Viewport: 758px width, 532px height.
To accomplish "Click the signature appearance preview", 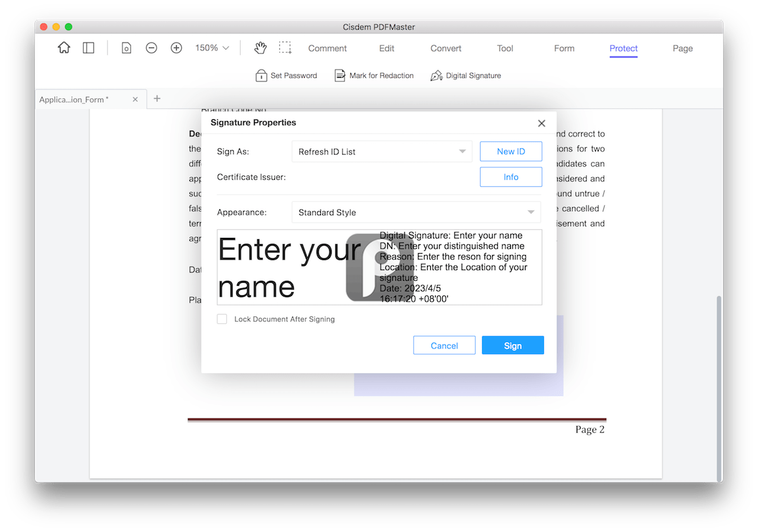I will [379, 268].
